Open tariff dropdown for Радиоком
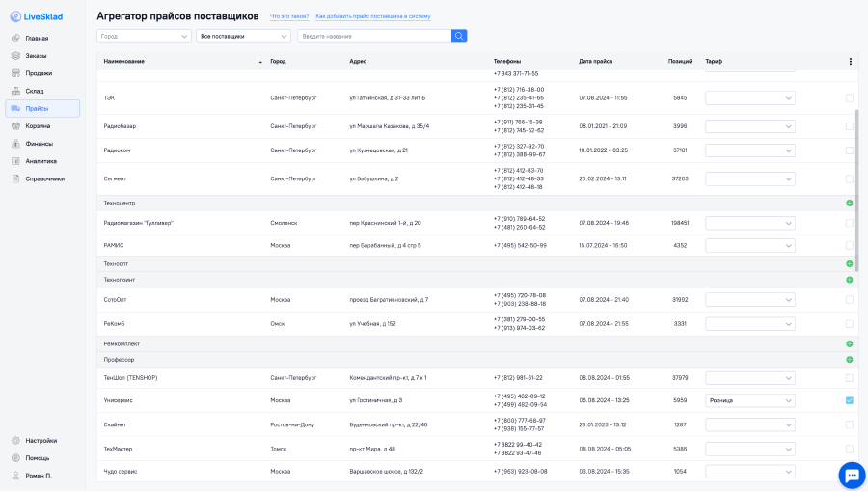 coord(750,150)
